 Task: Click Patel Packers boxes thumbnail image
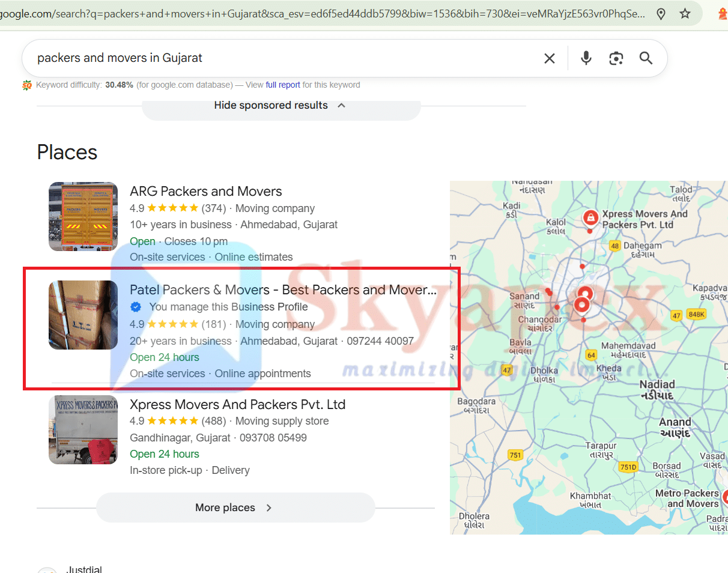(x=83, y=315)
